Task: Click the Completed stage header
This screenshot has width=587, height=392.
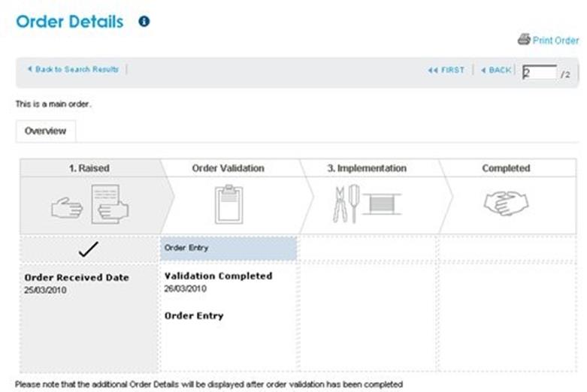Action: point(506,168)
